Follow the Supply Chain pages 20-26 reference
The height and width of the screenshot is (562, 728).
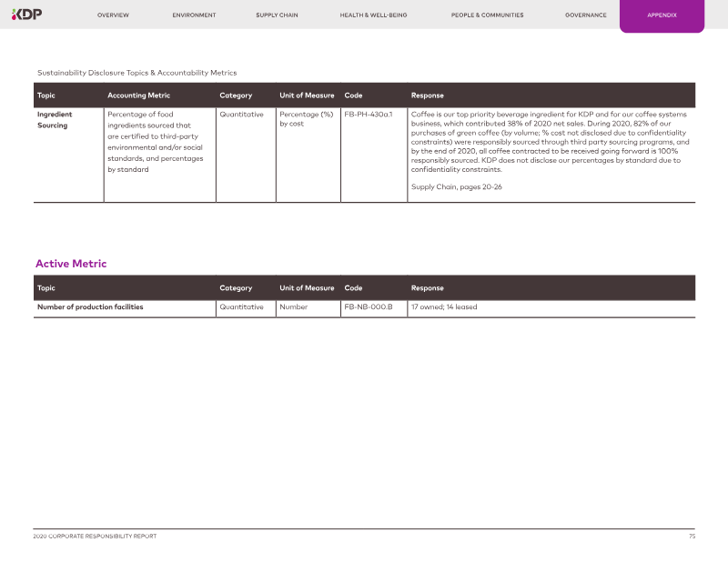click(456, 186)
